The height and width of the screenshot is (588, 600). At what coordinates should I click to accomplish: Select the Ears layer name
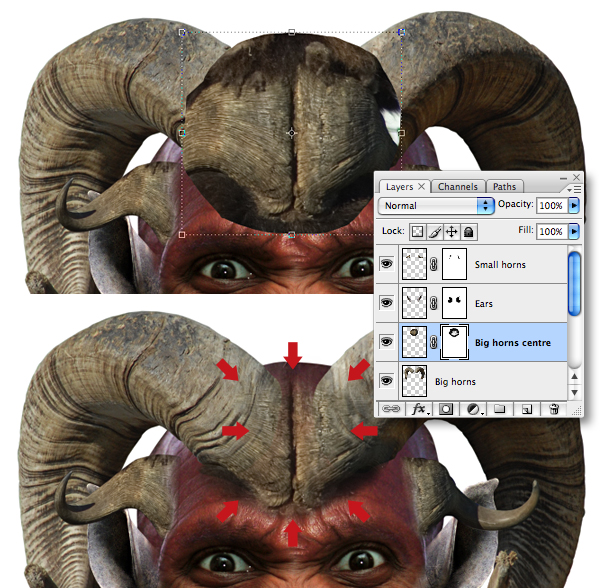(x=484, y=304)
